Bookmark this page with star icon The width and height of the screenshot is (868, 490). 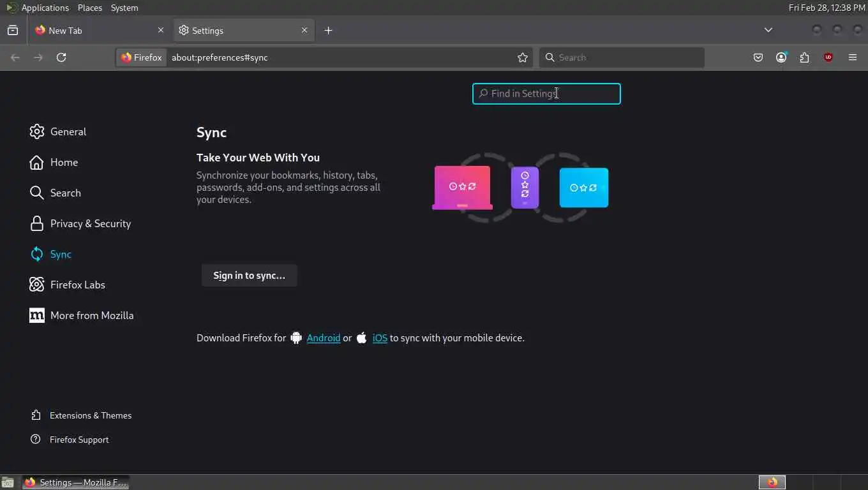pos(523,57)
